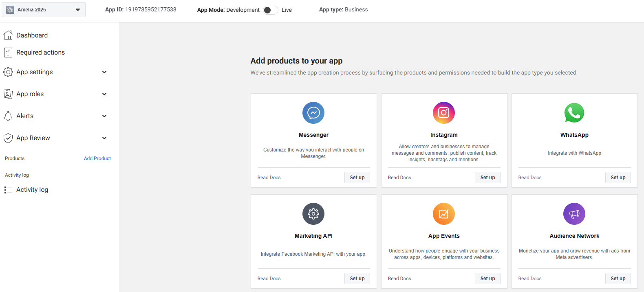Click the Alerts bell icon

[x=8, y=116]
